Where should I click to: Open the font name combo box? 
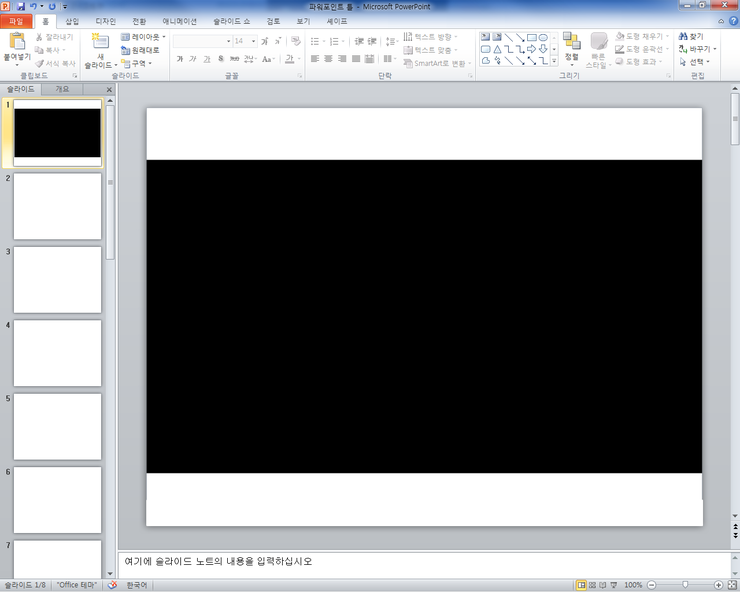(202, 41)
